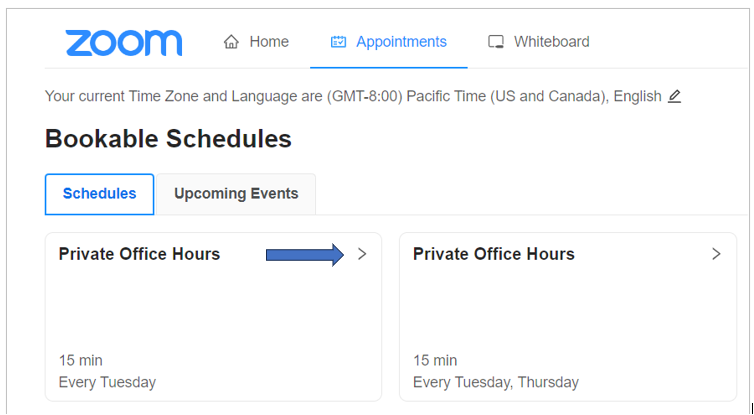Open the Home menu label
The width and height of the screenshot is (754, 415).
[269, 42]
